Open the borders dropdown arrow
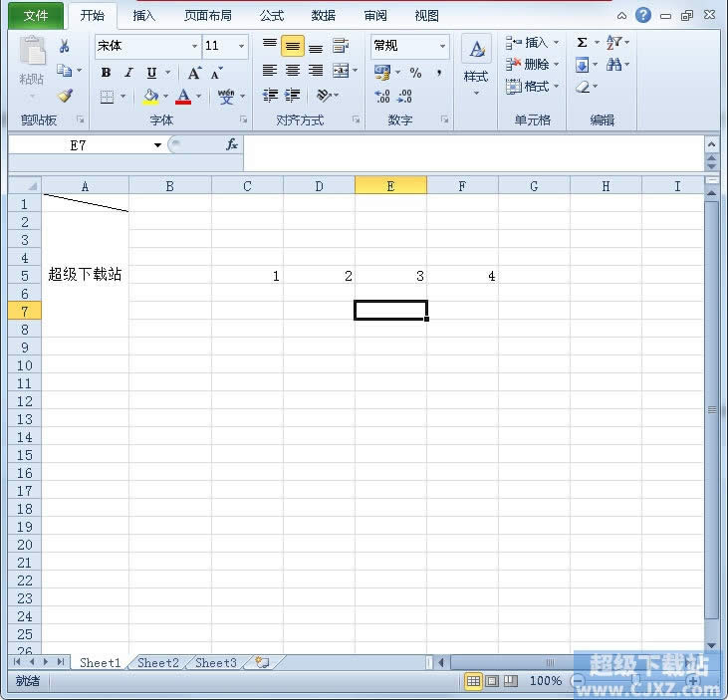 point(123,97)
